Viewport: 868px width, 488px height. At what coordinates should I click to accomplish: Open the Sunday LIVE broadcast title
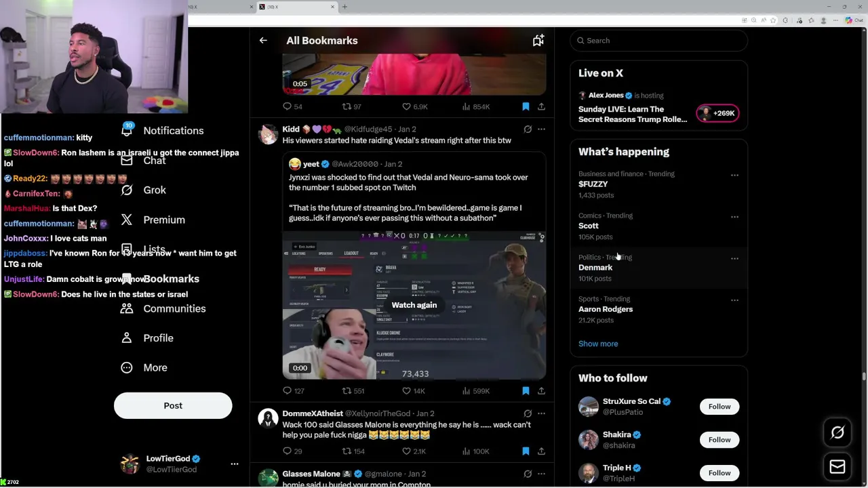[x=633, y=115]
